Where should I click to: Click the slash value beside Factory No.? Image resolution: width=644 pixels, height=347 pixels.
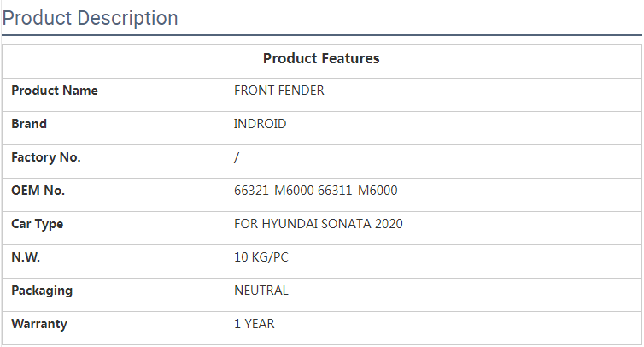pos(237,157)
